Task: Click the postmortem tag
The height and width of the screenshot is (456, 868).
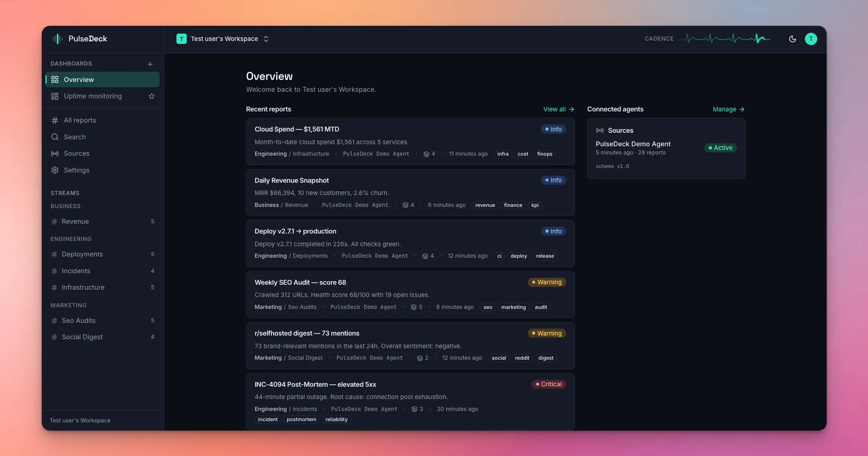Action: click(x=301, y=420)
